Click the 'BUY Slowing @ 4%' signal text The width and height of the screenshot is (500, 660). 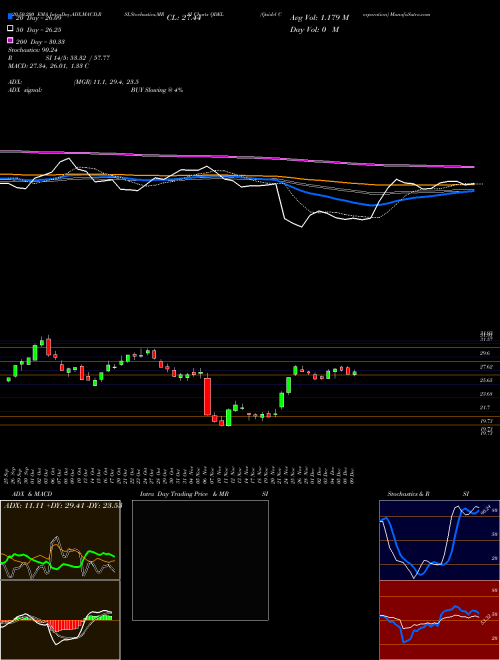coord(157,90)
